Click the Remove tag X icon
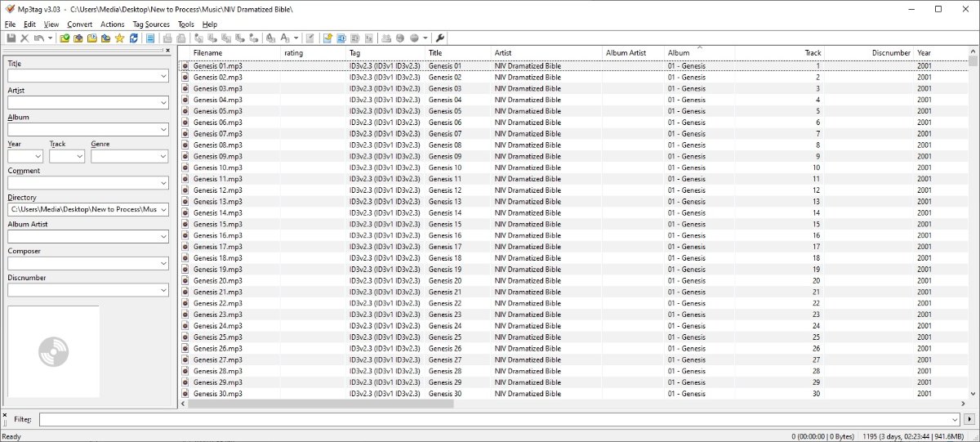The image size is (980, 442). click(24, 38)
